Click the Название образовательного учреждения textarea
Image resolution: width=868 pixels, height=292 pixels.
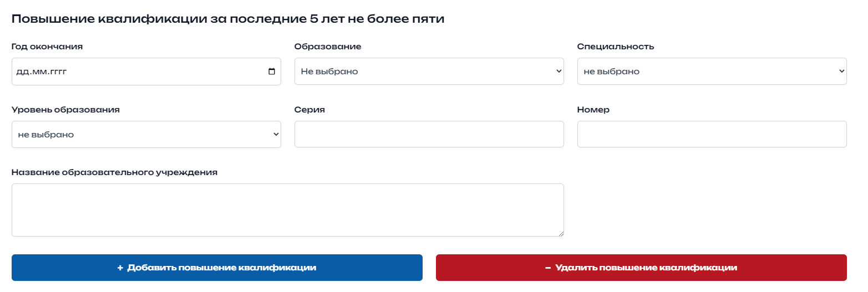(x=287, y=210)
